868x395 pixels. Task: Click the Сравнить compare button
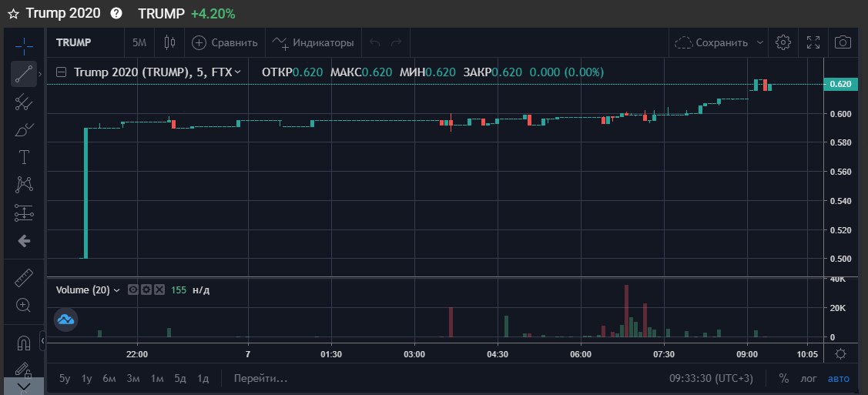point(225,42)
